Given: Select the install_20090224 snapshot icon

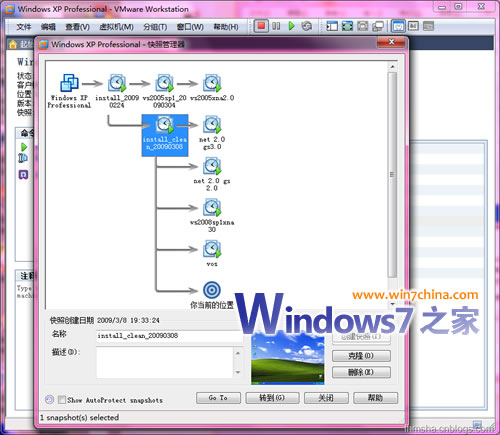Looking at the screenshot, I should (117, 83).
